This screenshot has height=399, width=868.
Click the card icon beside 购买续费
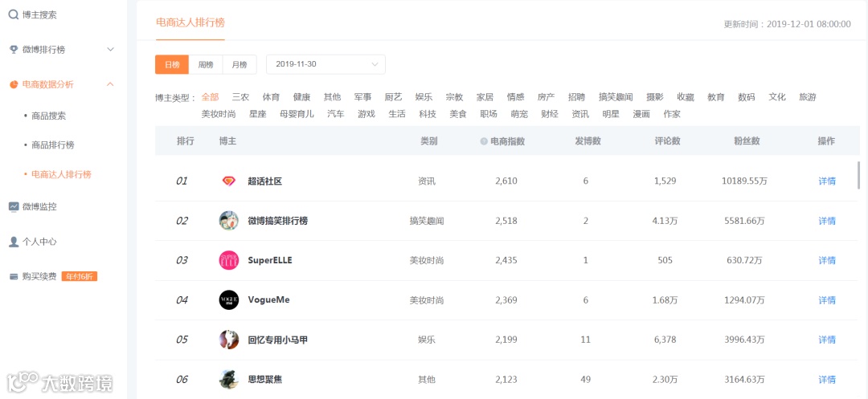pyautogui.click(x=14, y=276)
